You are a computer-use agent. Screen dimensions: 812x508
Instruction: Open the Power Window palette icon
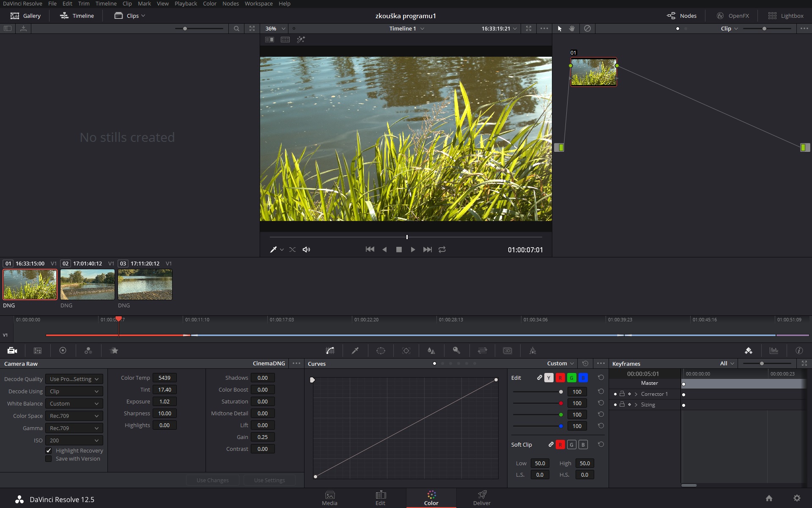(381, 351)
